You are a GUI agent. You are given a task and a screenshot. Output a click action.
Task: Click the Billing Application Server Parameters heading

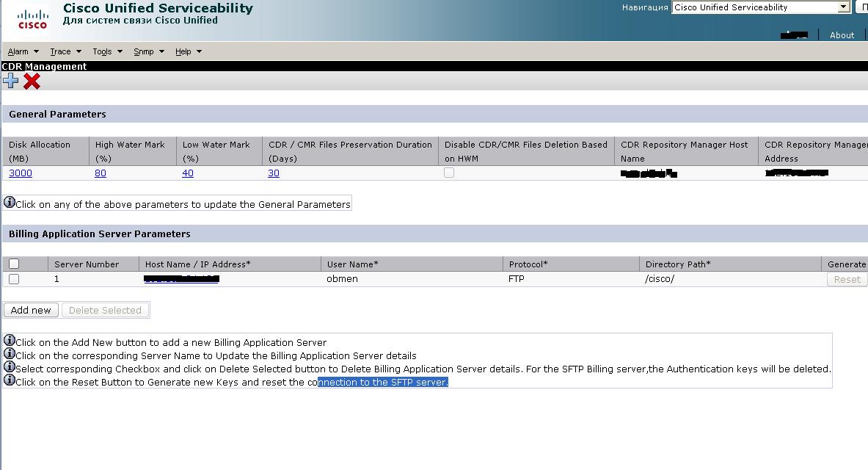pyautogui.click(x=100, y=234)
